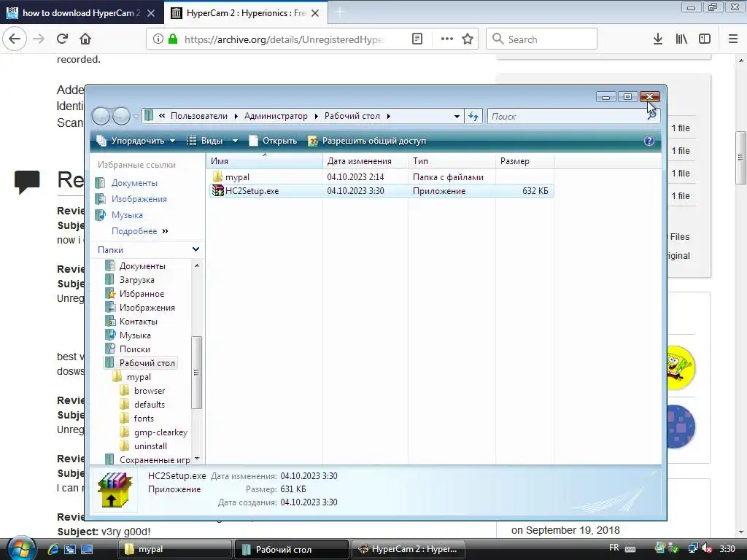Launch Internet Explorer from quick launch
The image size is (747, 560).
(53, 549)
